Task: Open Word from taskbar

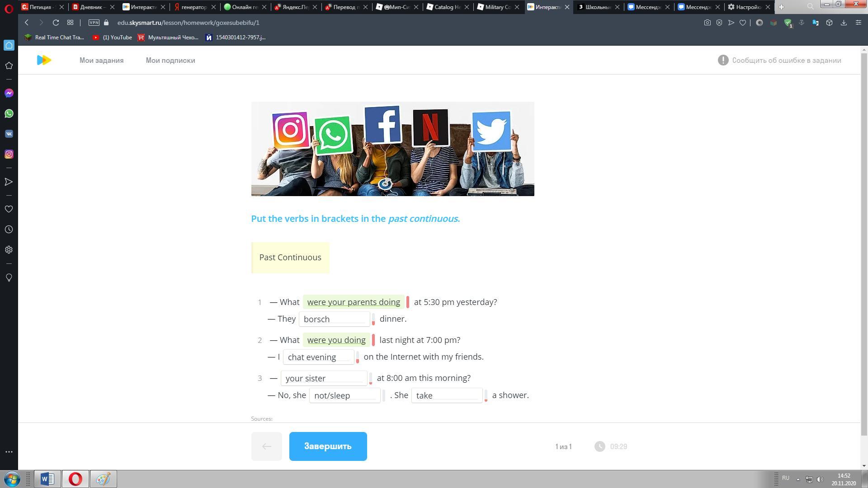Action: click(47, 479)
